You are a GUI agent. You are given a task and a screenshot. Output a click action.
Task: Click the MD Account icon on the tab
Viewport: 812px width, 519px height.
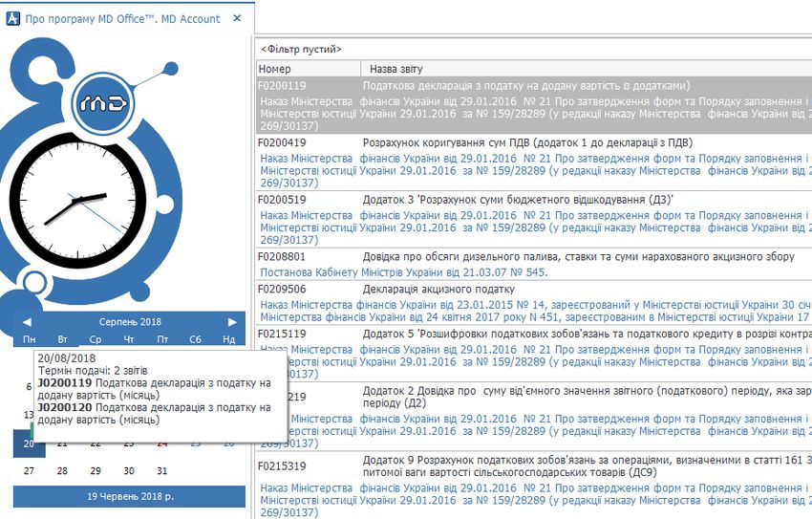[x=13, y=19]
